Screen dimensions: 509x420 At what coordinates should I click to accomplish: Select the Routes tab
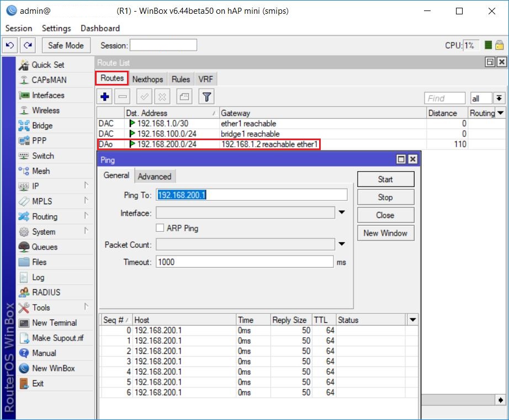click(112, 78)
